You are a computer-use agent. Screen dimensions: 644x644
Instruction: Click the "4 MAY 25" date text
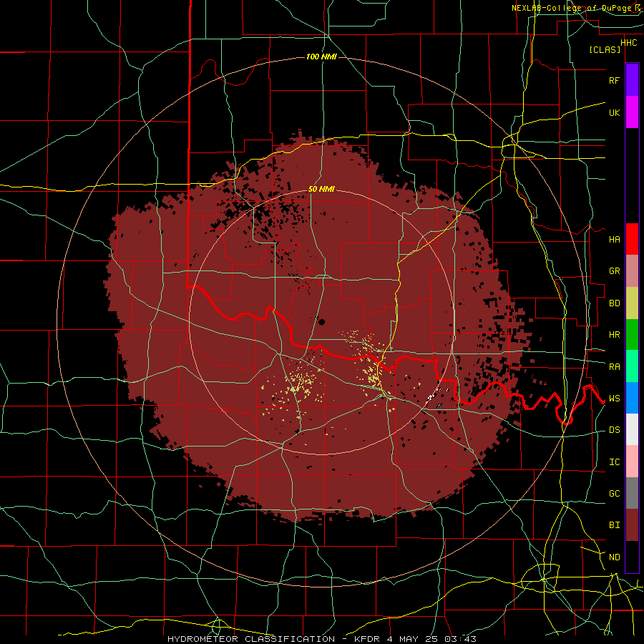point(413,639)
